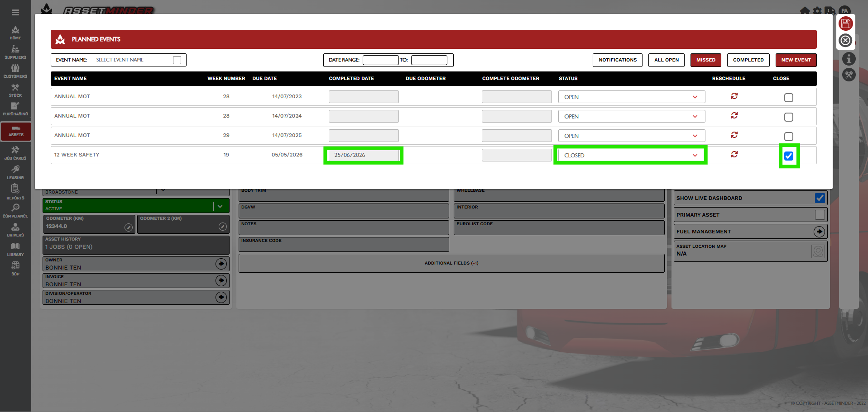Close the Planned Events dialog with the X circle icon
The height and width of the screenshot is (412, 868).
[x=845, y=41]
